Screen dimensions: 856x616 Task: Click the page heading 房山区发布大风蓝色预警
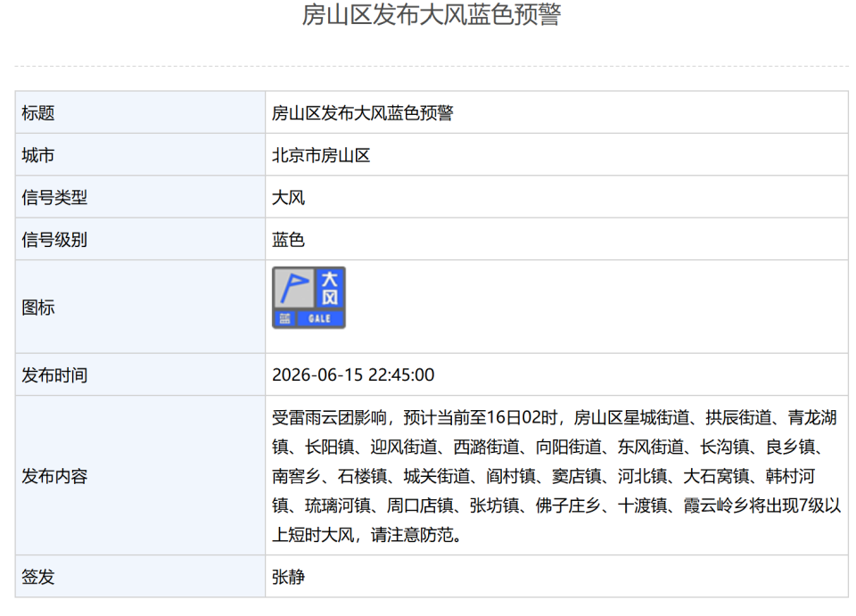coord(432,15)
